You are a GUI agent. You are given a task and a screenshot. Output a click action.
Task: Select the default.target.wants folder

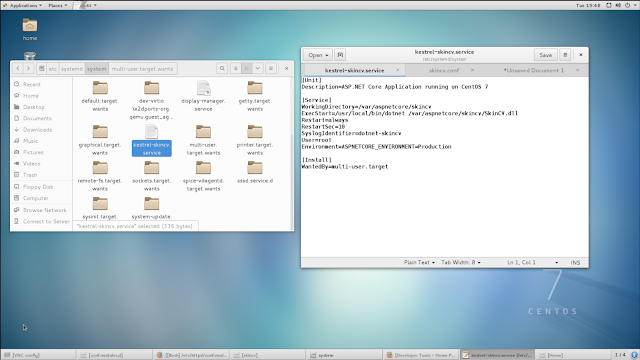click(x=100, y=96)
